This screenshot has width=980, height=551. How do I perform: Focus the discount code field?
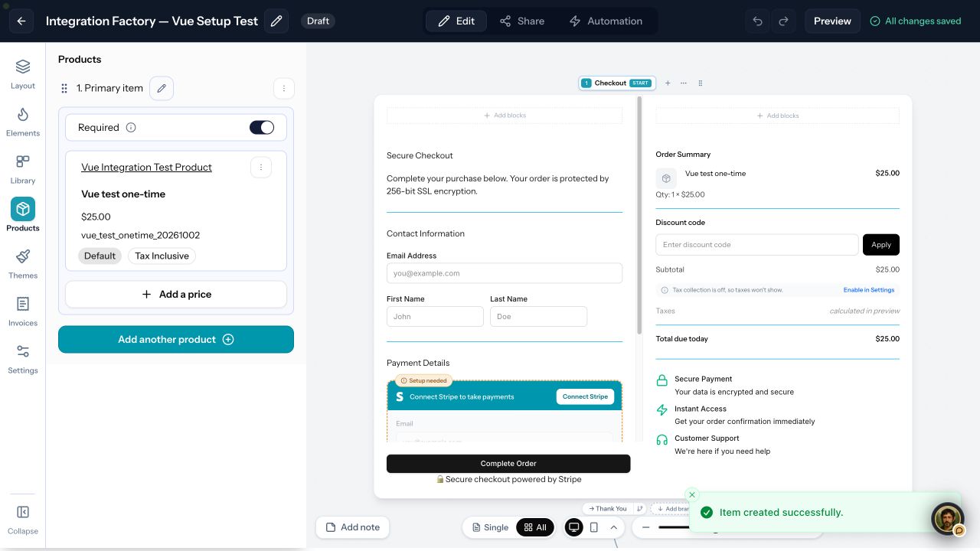coord(757,245)
